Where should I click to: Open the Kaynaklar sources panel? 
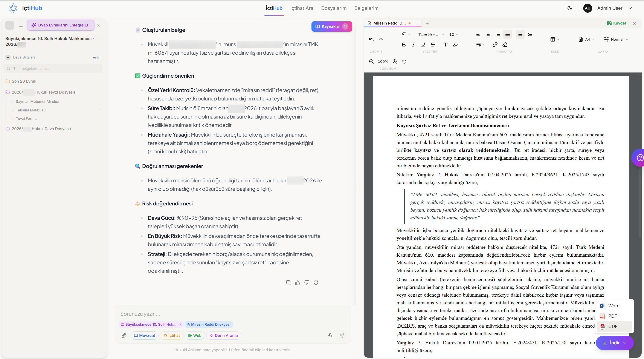coord(331,26)
